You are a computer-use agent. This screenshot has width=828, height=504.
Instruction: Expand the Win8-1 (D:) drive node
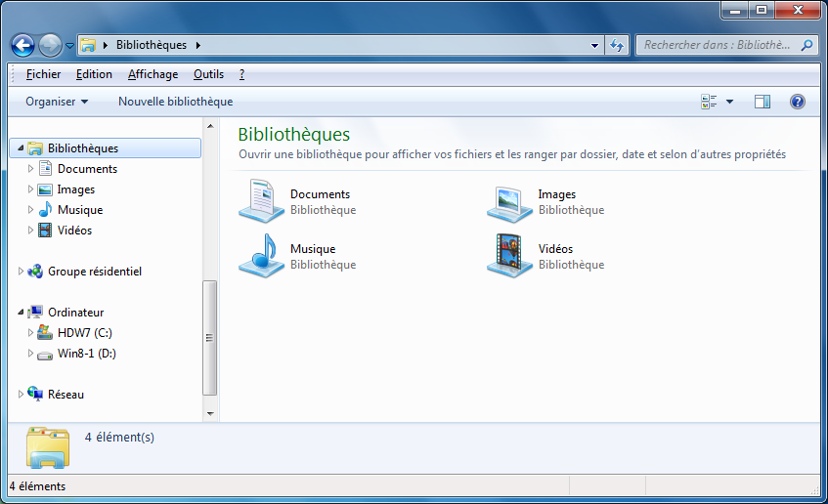30,353
